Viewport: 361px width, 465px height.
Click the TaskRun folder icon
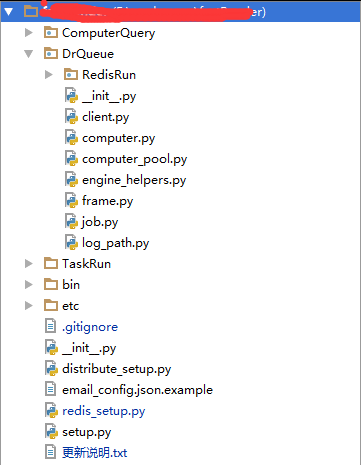[x=51, y=264]
